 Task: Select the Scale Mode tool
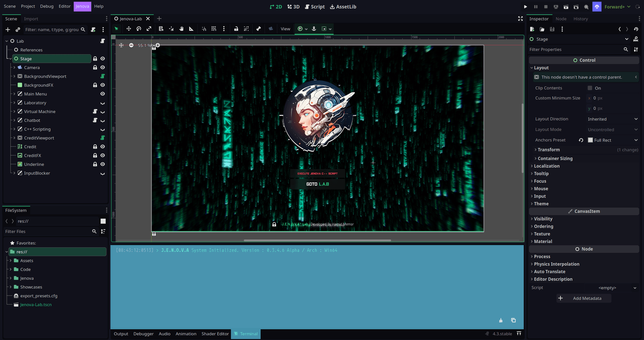149,29
